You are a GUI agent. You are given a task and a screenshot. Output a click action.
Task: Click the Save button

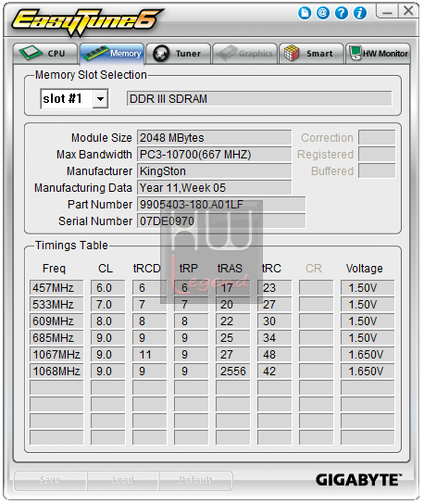50,480
